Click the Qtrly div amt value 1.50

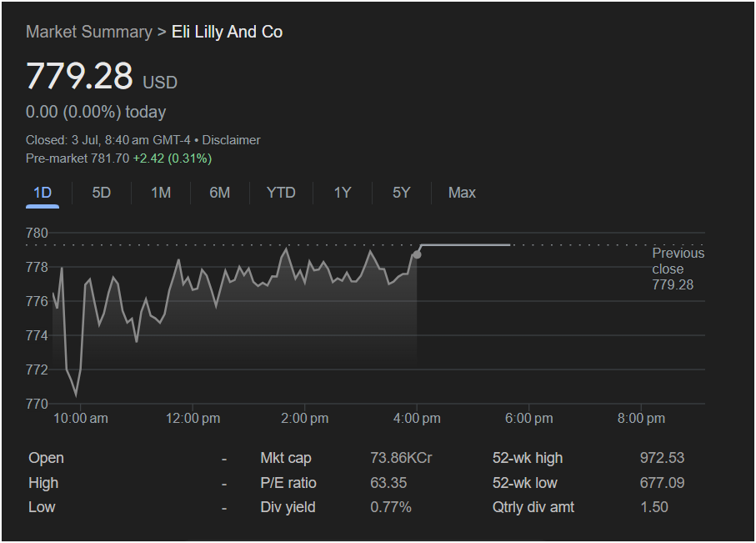[x=654, y=507]
